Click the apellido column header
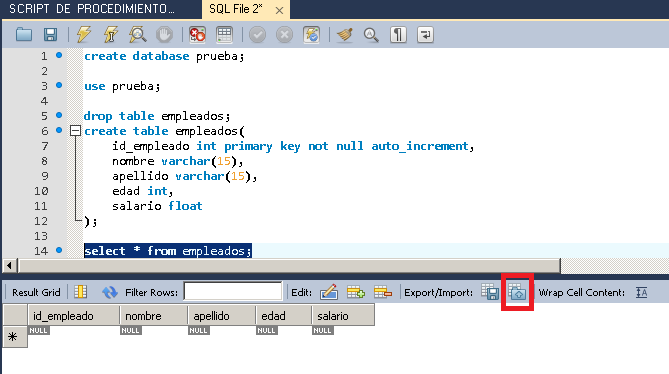 pyautogui.click(x=222, y=316)
